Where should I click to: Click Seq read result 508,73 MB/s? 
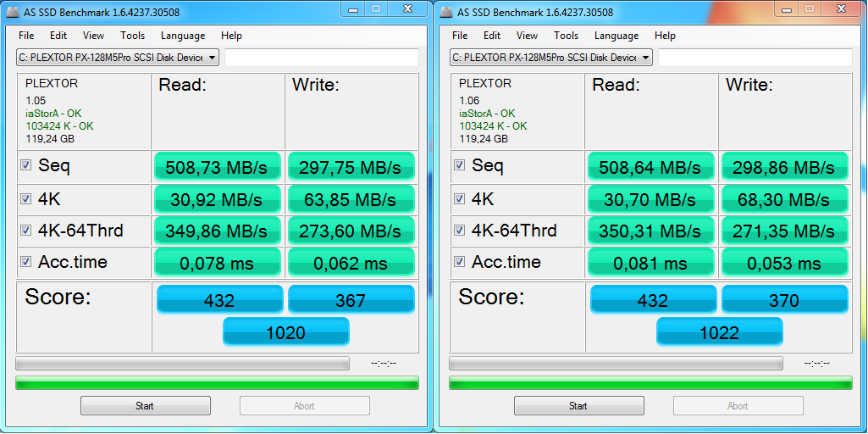coord(218,167)
